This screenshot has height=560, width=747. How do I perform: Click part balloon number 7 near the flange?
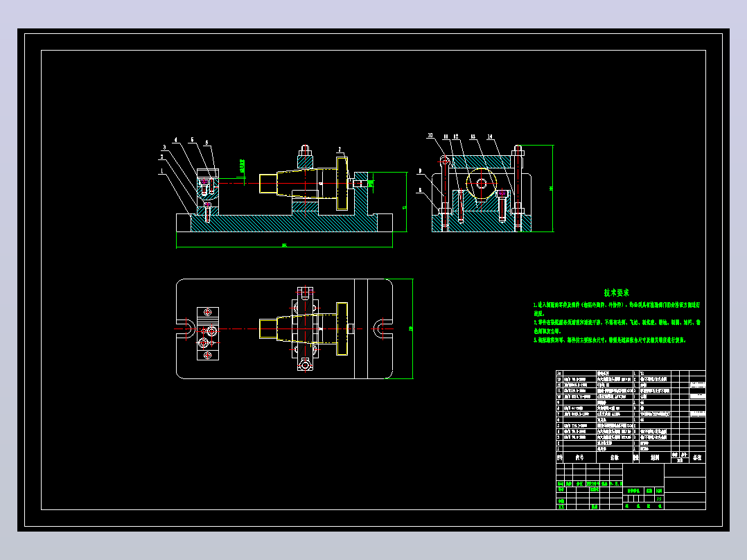pos(340,150)
